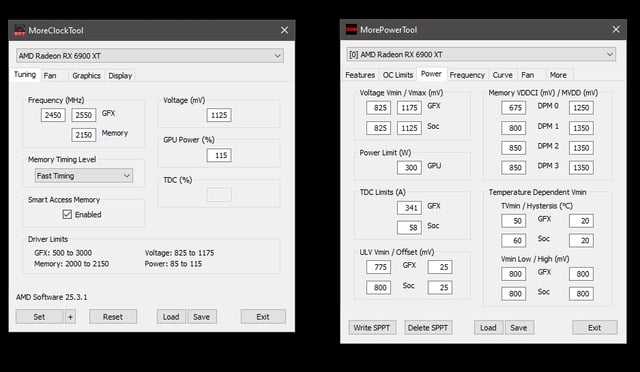The image size is (640, 372).
Task: Click the MoreClockTool title bar icon
Action: point(20,30)
